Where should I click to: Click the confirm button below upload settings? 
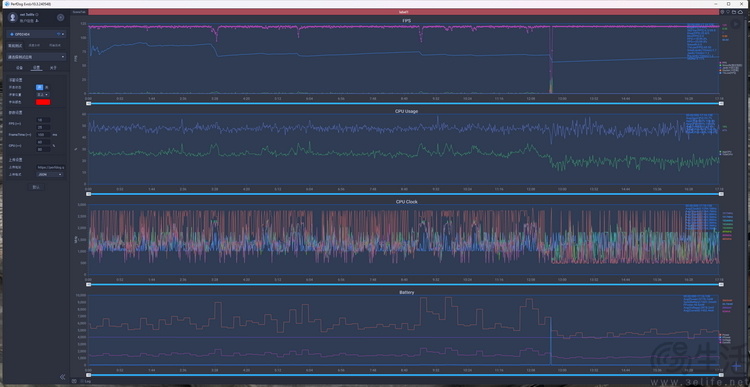35,187
